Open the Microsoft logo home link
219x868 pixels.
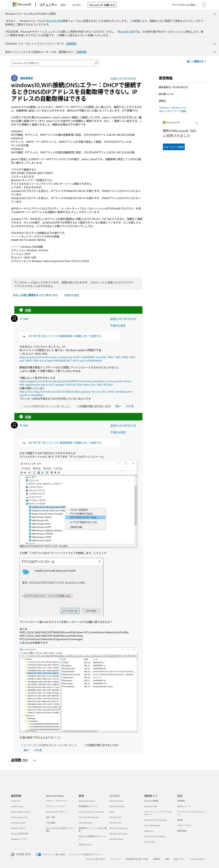point(22,5)
